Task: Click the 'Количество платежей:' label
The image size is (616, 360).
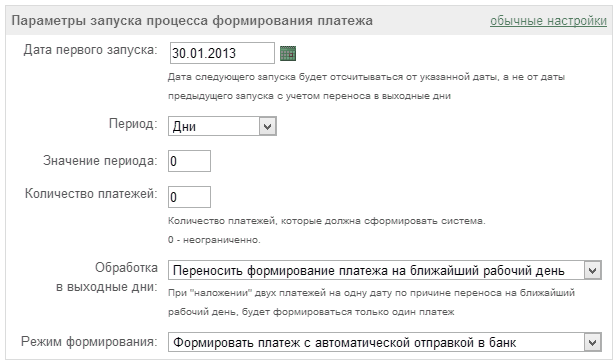Action: [x=91, y=194]
